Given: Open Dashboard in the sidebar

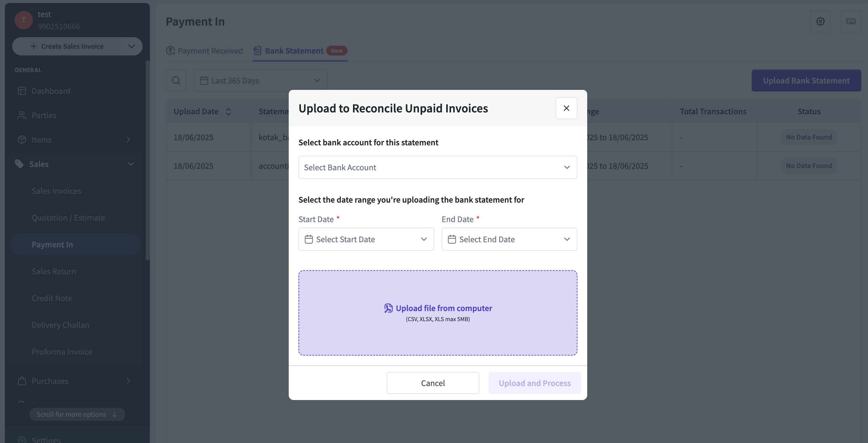Looking at the screenshot, I should click(75, 91).
